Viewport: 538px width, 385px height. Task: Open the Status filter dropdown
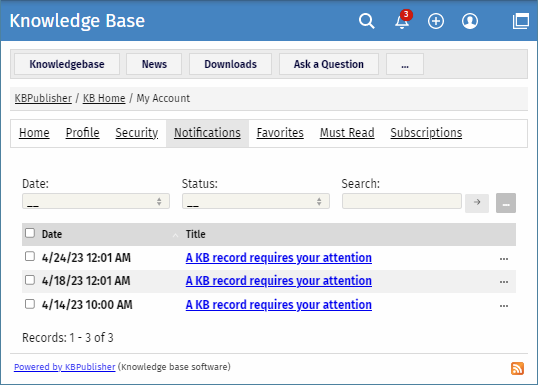point(256,201)
